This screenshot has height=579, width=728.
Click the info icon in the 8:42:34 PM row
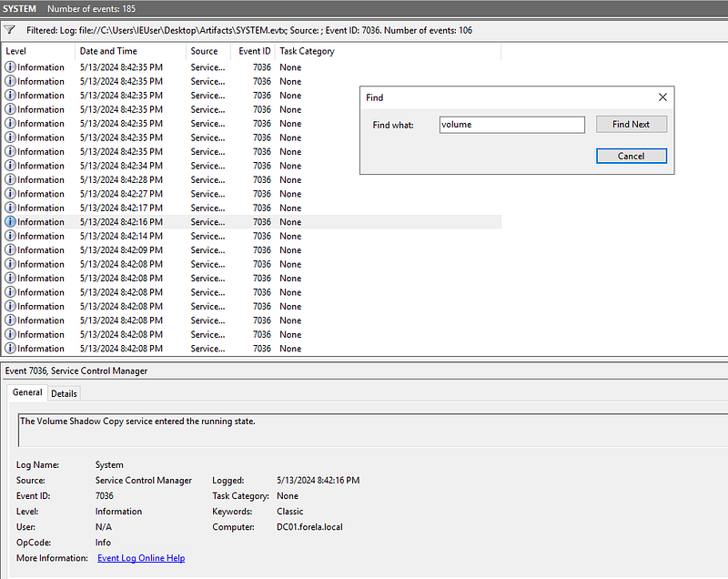[10, 166]
